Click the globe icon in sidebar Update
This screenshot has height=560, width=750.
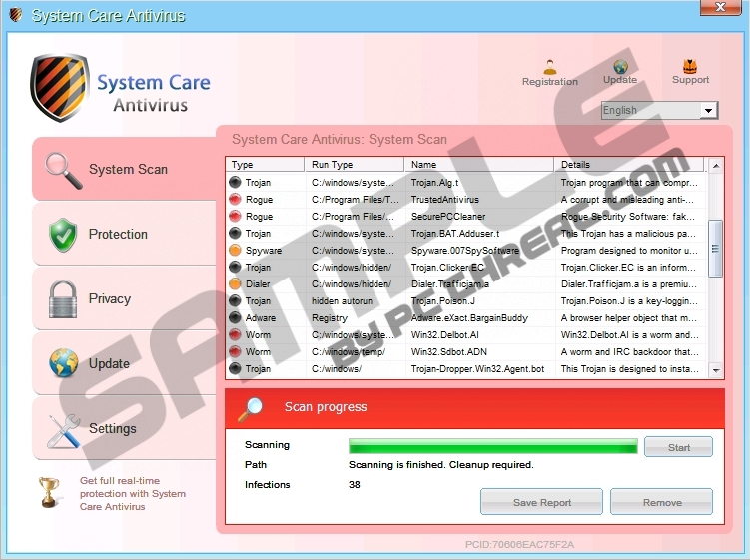pyautogui.click(x=63, y=363)
